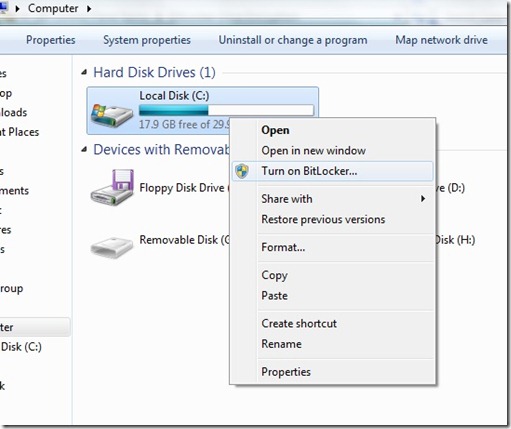Click Map network drive button
The image size is (511, 429).
coord(441,40)
